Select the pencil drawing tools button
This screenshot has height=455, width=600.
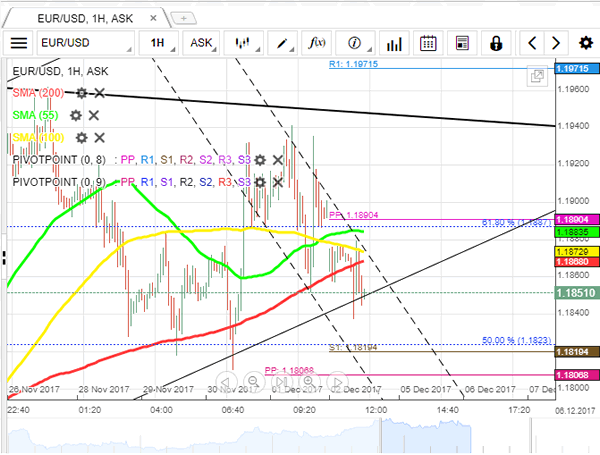point(282,43)
